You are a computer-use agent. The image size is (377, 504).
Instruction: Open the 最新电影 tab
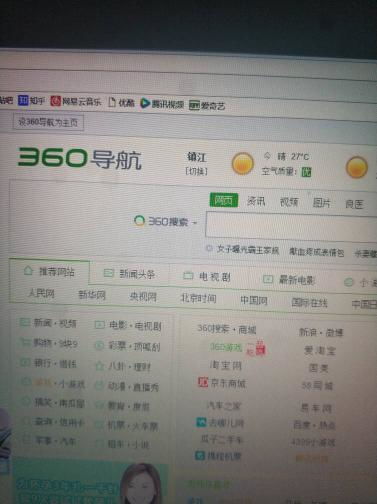(x=289, y=279)
